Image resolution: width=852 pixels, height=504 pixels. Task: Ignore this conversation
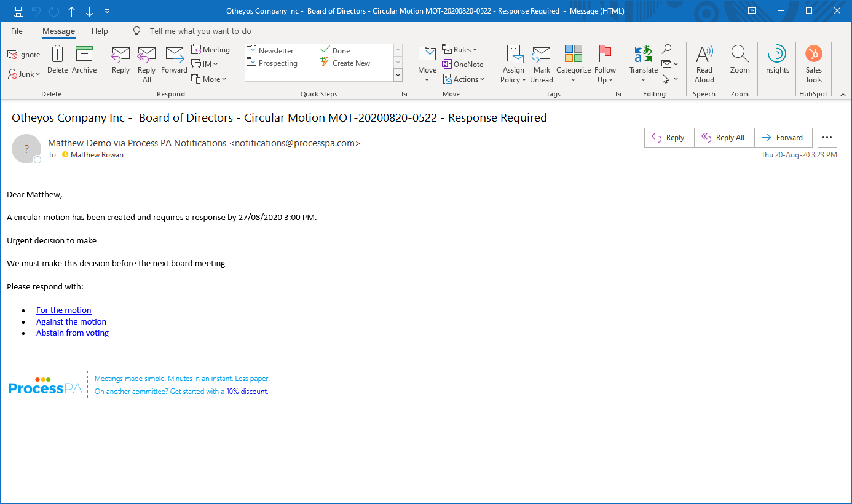[x=23, y=54]
